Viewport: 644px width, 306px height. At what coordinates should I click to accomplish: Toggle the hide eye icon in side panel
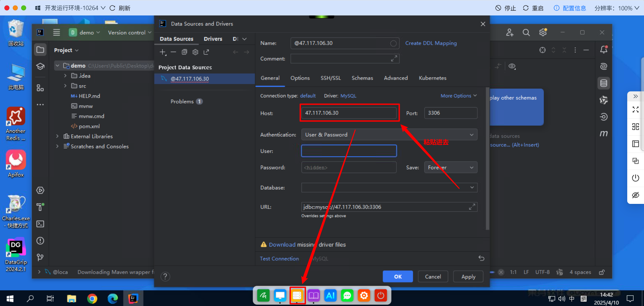coord(636,195)
